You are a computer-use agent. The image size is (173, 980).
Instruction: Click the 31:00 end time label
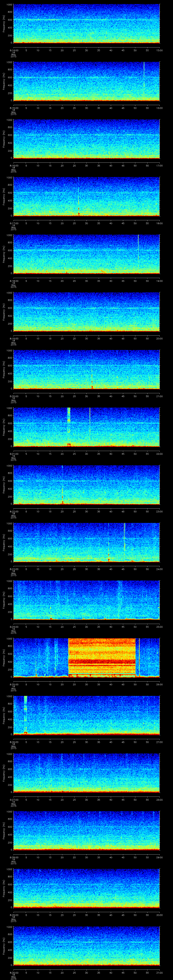[x=160, y=972]
